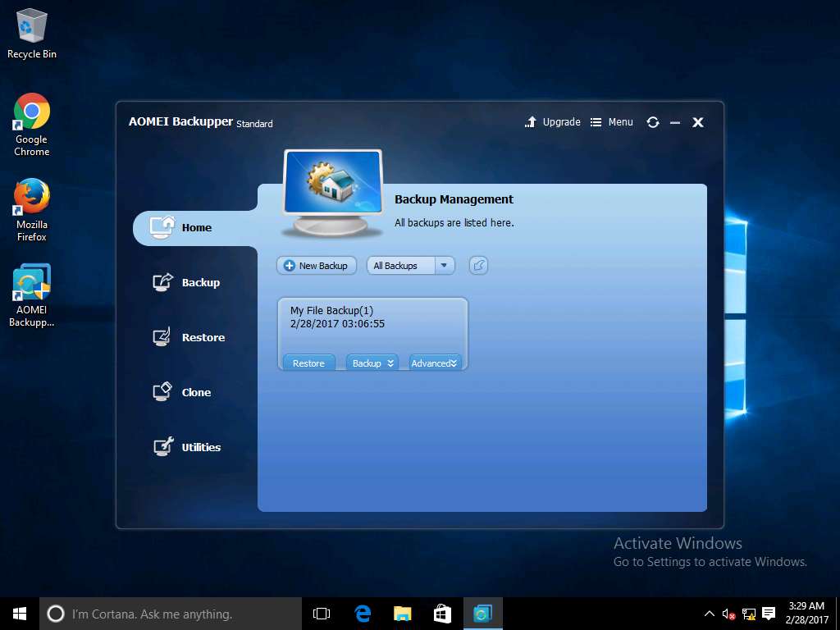
Task: Expand Backup options on My File Backup(1)
Action: coord(372,363)
